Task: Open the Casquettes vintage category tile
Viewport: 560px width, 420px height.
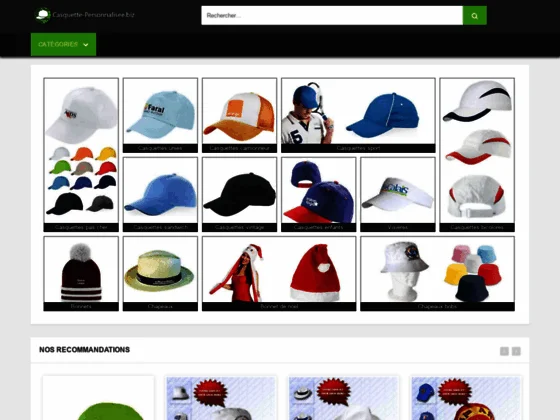Action: (239, 194)
